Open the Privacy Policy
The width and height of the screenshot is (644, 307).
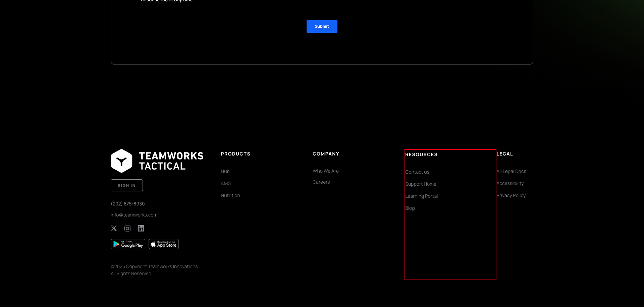pos(511,195)
